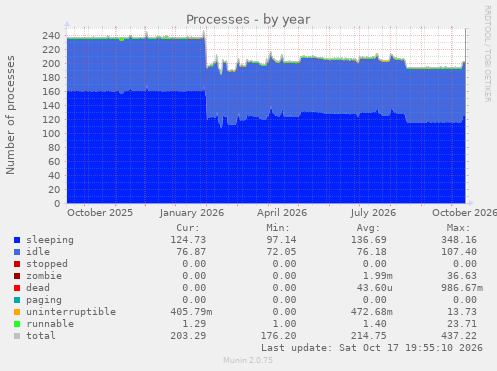
Task: Click runnable average value 1.40
Action: pos(374,324)
